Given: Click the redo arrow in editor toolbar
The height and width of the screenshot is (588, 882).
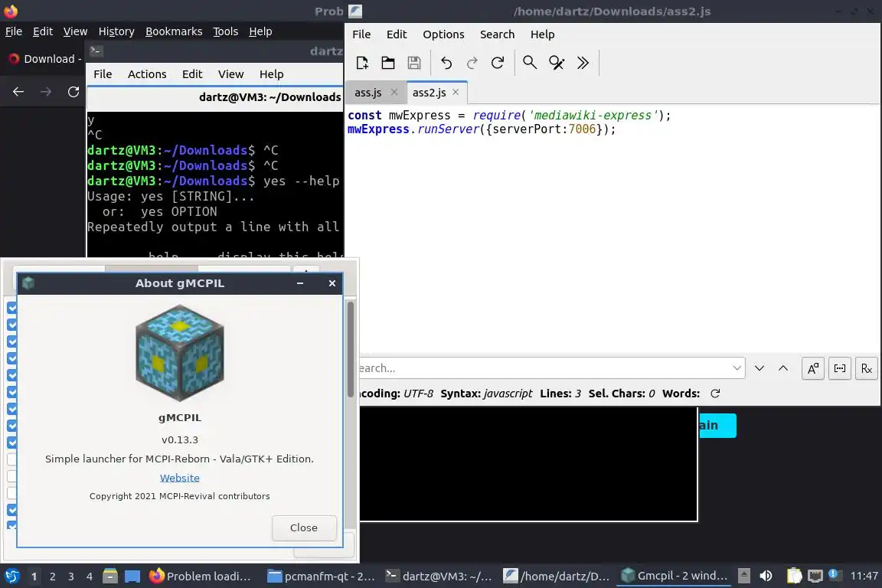Looking at the screenshot, I should pyautogui.click(x=472, y=63).
